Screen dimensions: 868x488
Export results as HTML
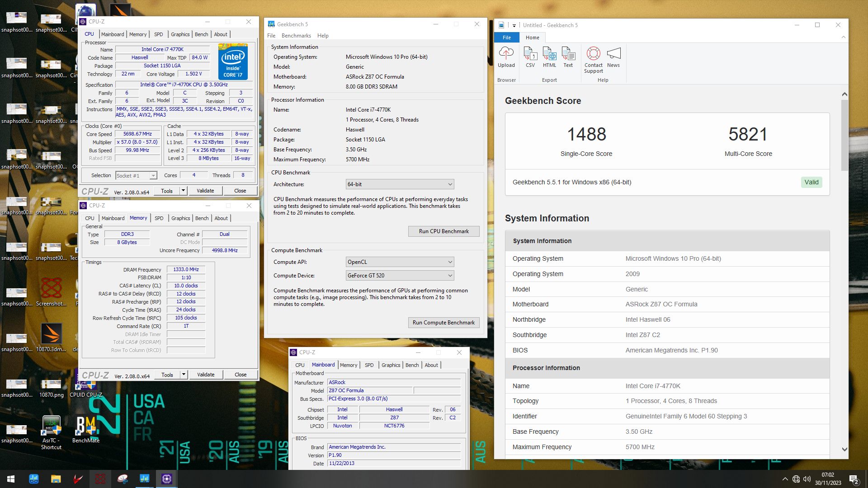coord(549,57)
